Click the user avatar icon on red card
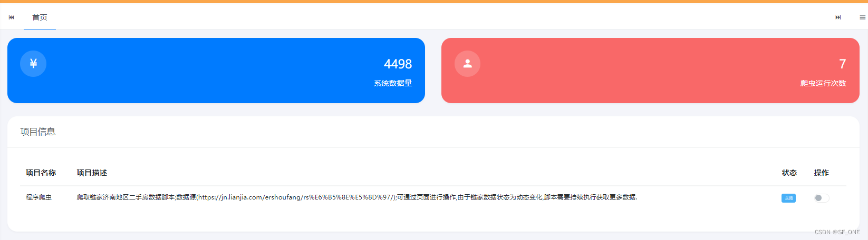The width and height of the screenshot is (868, 240). coord(467,64)
